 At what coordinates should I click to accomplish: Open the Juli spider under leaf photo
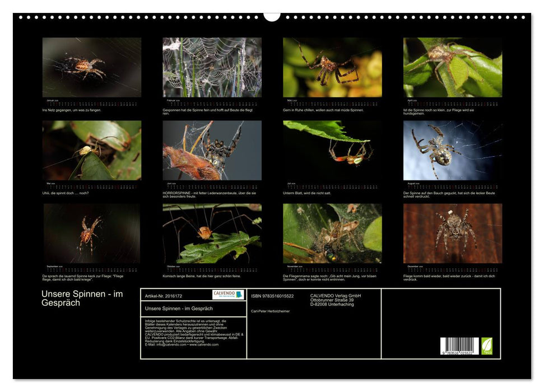(332, 150)
